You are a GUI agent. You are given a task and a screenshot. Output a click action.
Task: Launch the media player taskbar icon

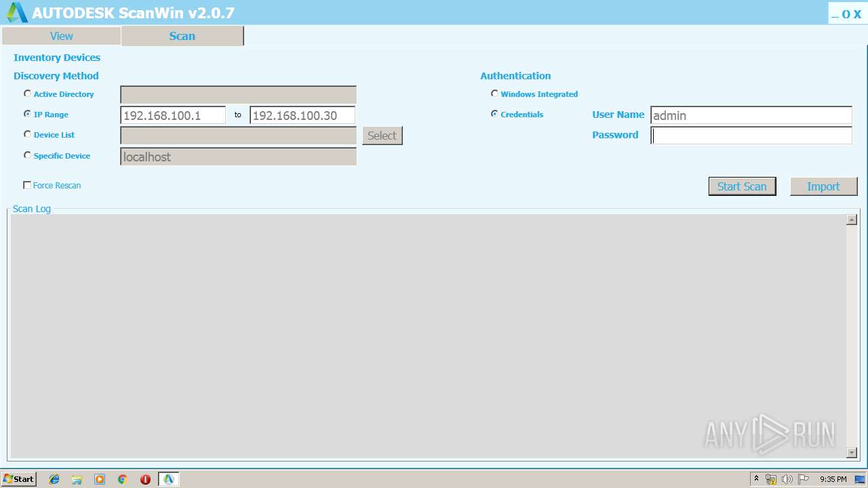pos(100,479)
